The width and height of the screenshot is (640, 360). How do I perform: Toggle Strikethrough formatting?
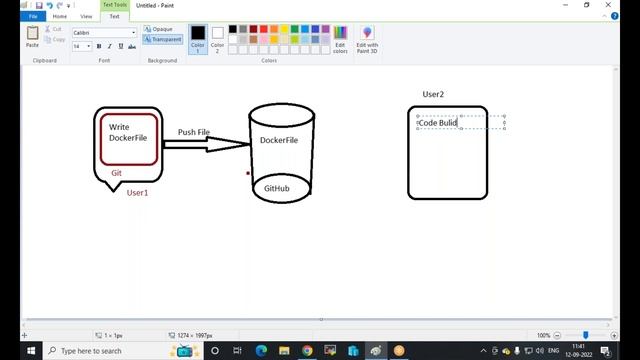point(132,47)
